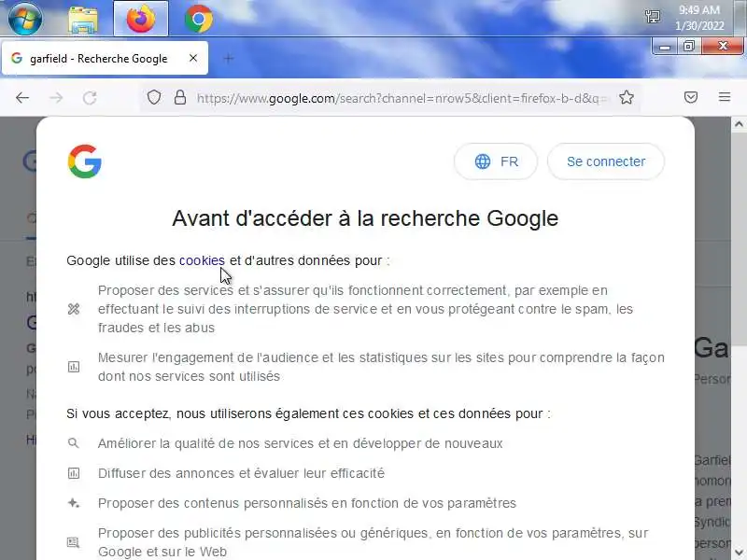This screenshot has height=560, width=747.
Task: Open the tracking protection shield icon
Action: 154,98
